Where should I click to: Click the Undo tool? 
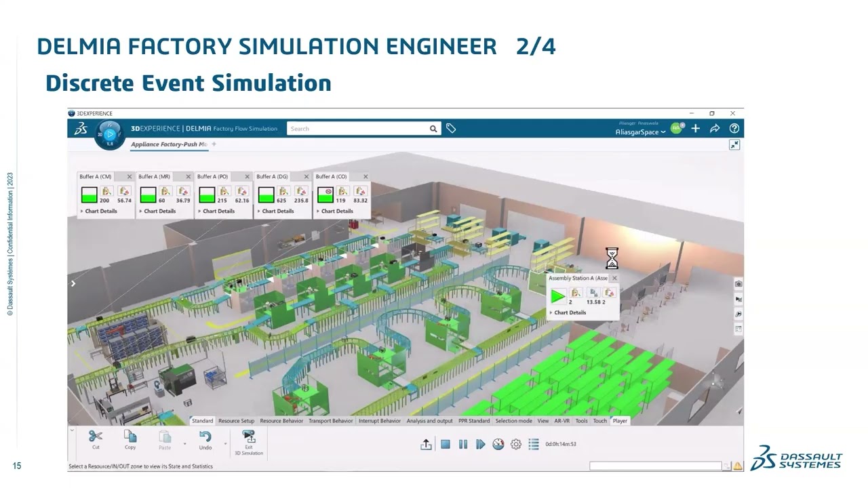[x=205, y=440]
